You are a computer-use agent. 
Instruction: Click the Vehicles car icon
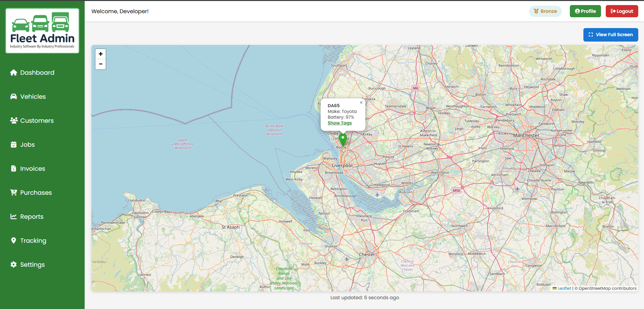[x=14, y=96]
